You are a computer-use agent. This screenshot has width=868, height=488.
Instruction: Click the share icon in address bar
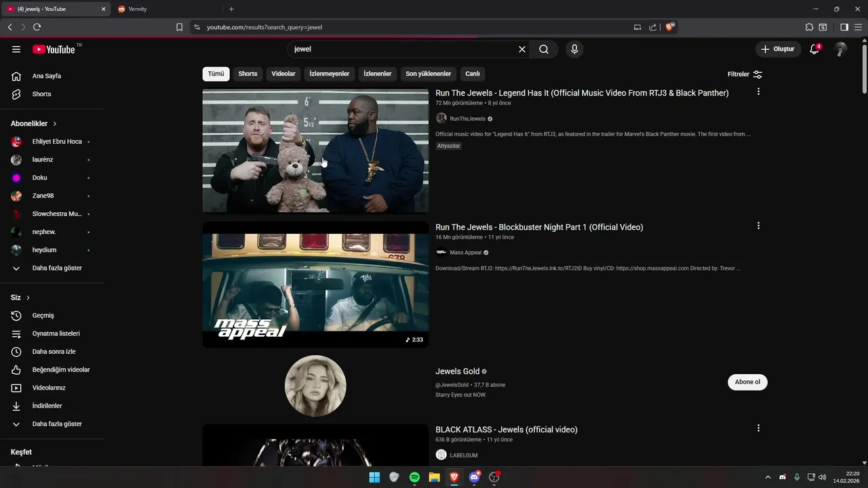coord(652,27)
